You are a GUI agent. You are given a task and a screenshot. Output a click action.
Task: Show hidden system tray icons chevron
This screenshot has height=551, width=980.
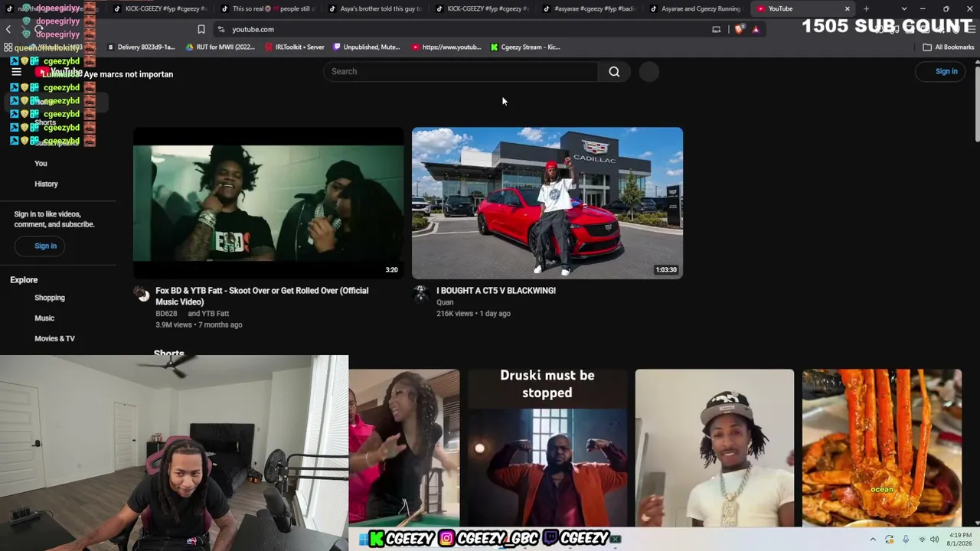[x=873, y=540]
